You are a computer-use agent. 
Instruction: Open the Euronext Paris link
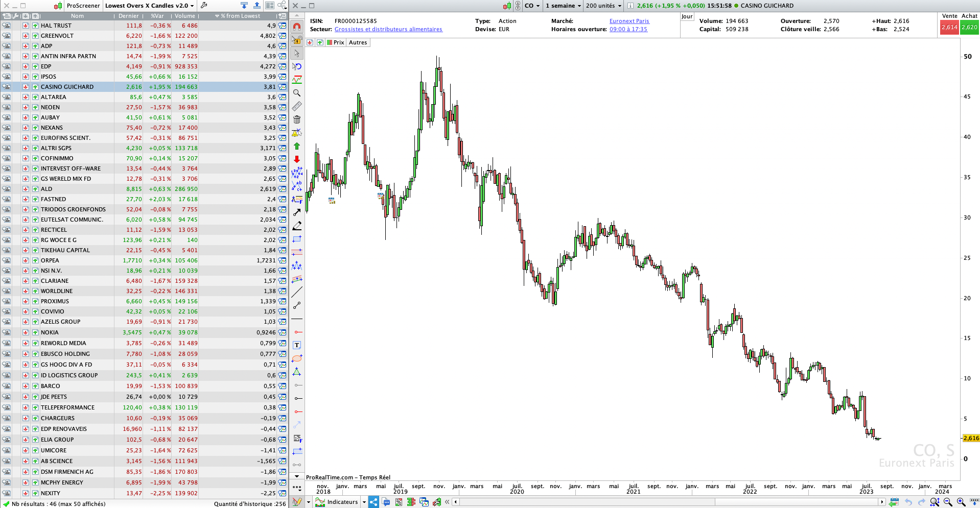(629, 21)
